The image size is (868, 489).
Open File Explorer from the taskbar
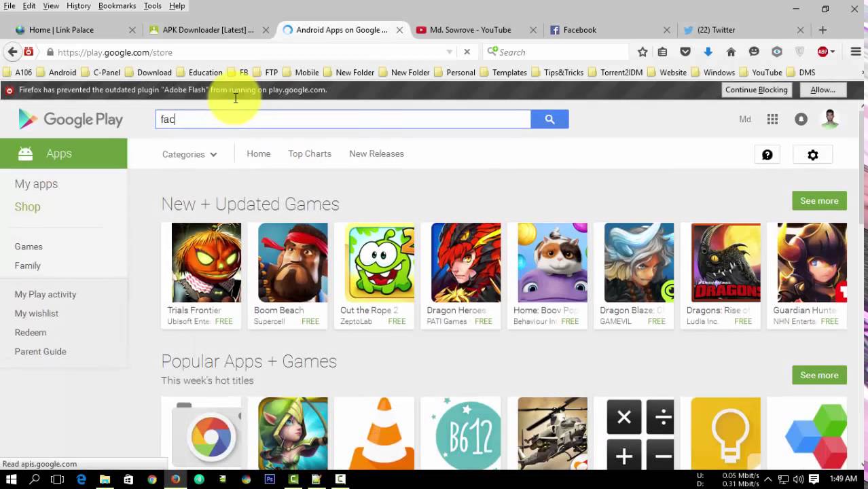tap(105, 479)
